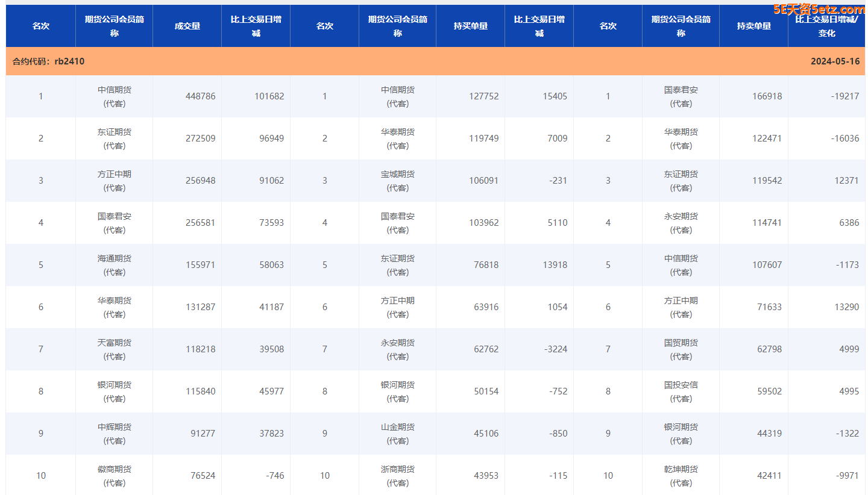
Task: Select the contract code rb2410 label
Action: click(48, 61)
